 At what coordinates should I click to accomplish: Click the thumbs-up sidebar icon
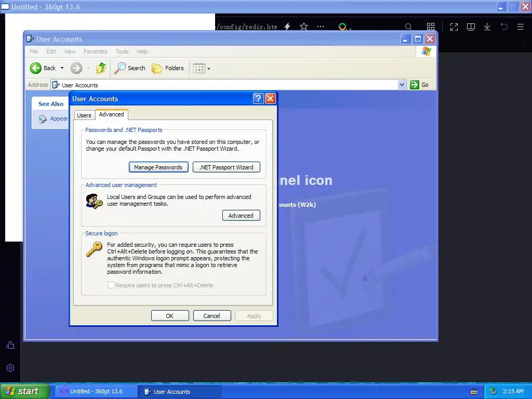(x=10, y=345)
